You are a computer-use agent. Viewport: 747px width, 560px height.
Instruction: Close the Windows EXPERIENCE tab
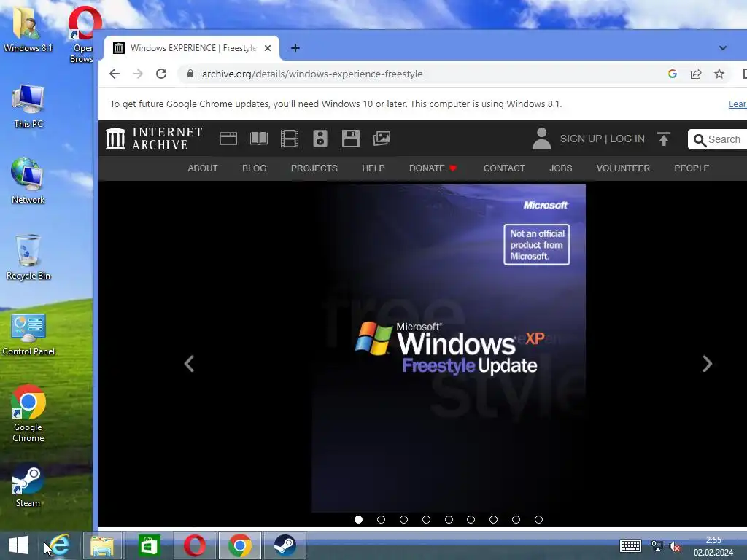click(268, 48)
